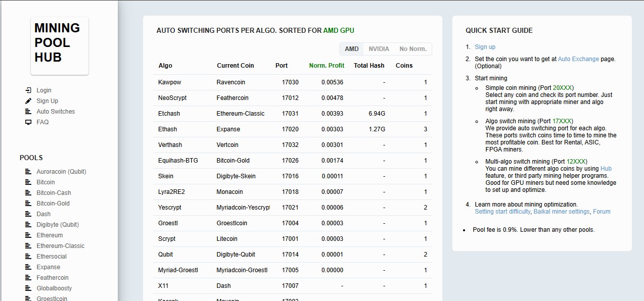
Task: Click the bar icon beside Expanse pool
Action: pos(28,267)
